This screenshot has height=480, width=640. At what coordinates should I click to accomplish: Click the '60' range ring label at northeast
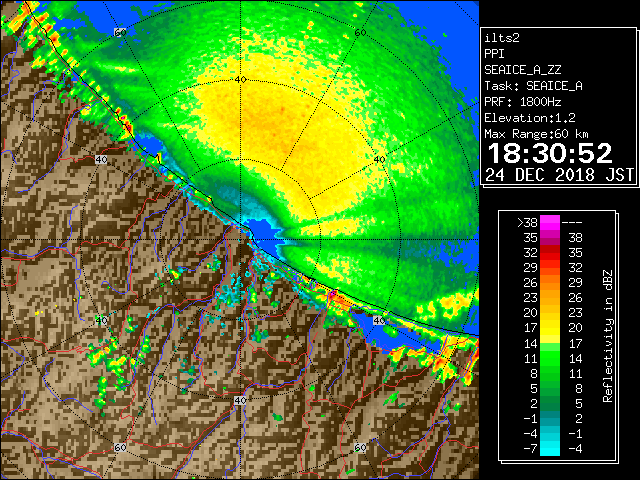[x=360, y=33]
